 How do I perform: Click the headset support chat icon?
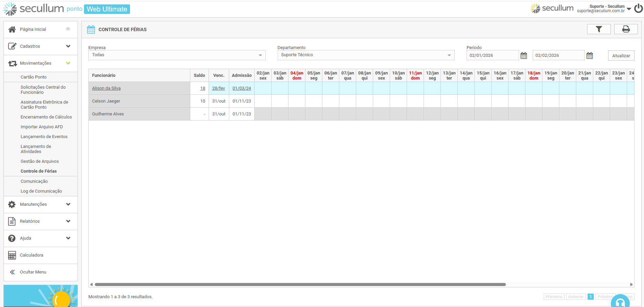pos(620,302)
